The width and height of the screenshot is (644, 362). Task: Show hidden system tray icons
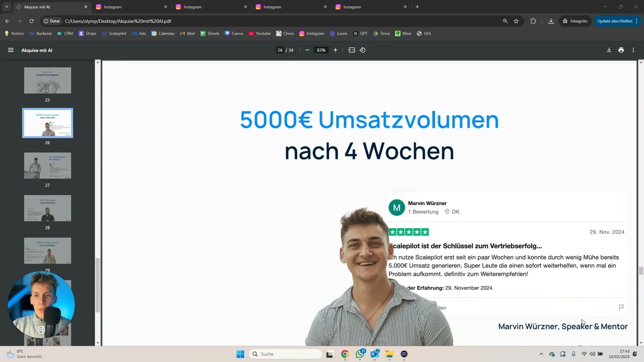coord(541,354)
